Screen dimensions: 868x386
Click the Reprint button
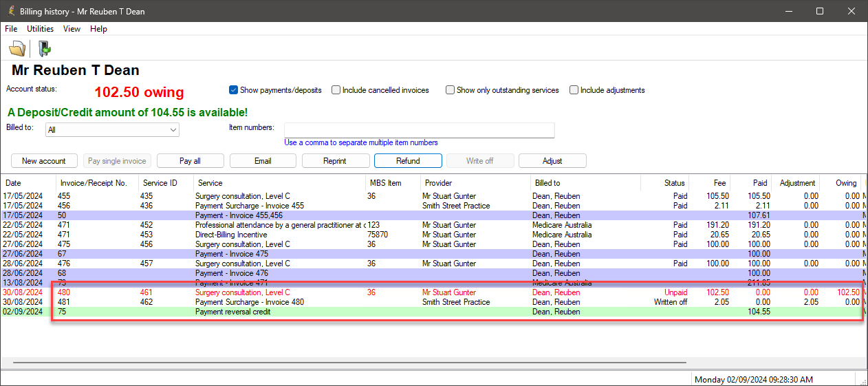334,161
